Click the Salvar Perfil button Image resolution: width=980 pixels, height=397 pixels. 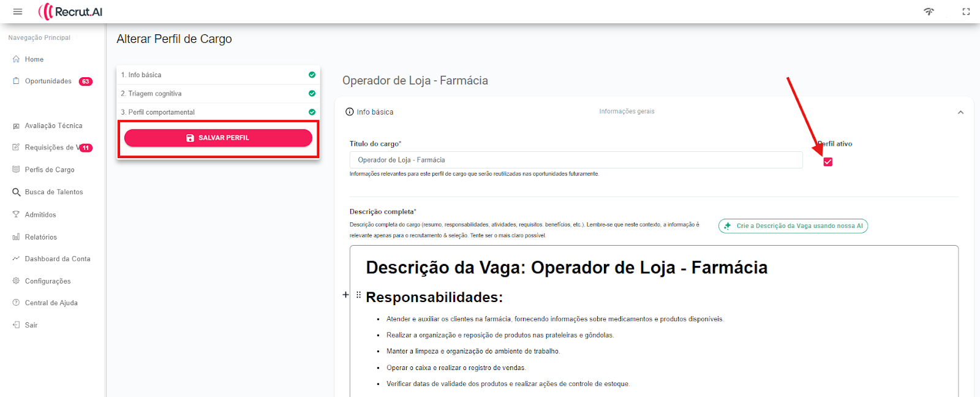coord(218,138)
